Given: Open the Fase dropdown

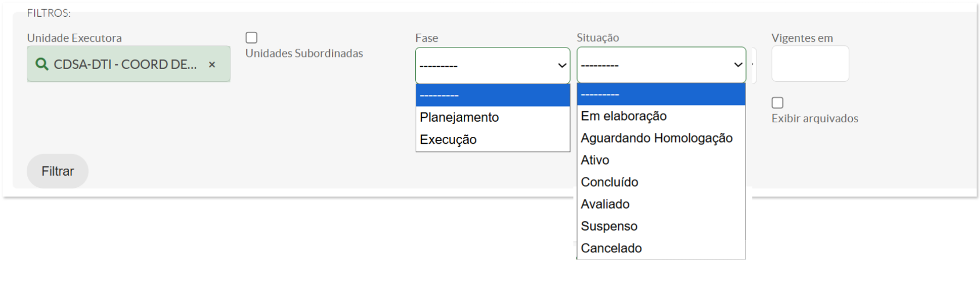Looking at the screenshot, I should (492, 65).
